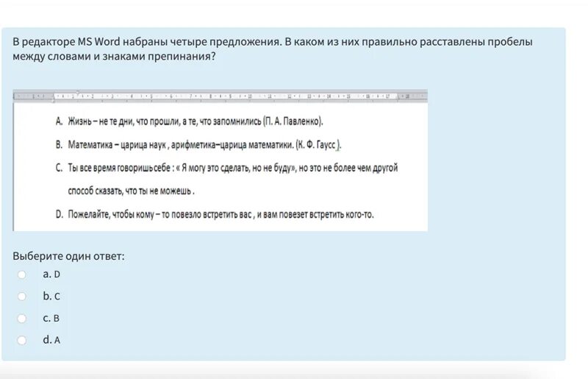Click the Word ruler in the embedded image
Screen dimensions: 588x379
220,96
